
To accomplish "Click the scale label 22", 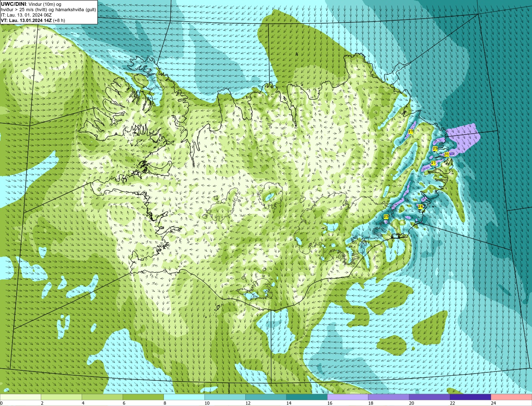I will [x=453, y=403].
